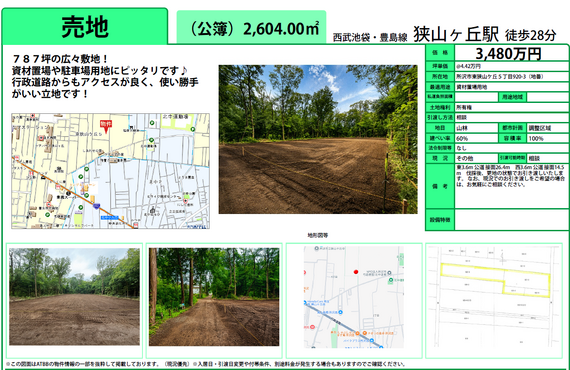Click the 西武池袋・豊島線 line name
Screen dimensions: 570x370
click(x=370, y=37)
